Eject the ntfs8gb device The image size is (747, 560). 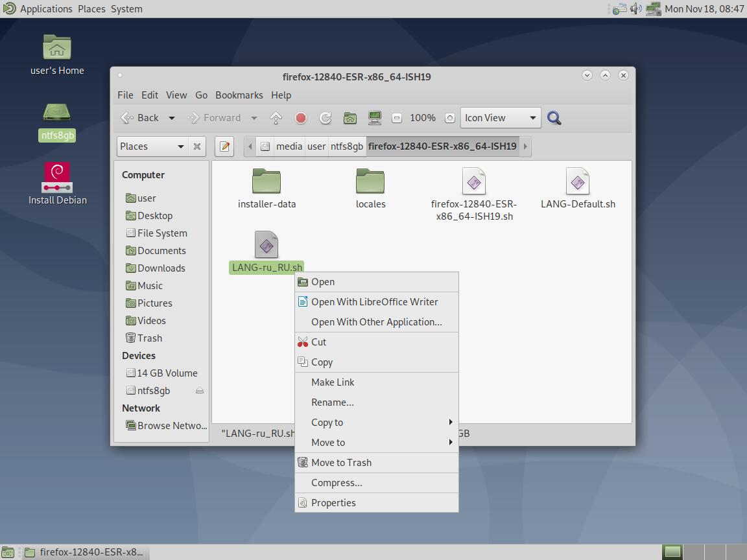pyautogui.click(x=200, y=390)
